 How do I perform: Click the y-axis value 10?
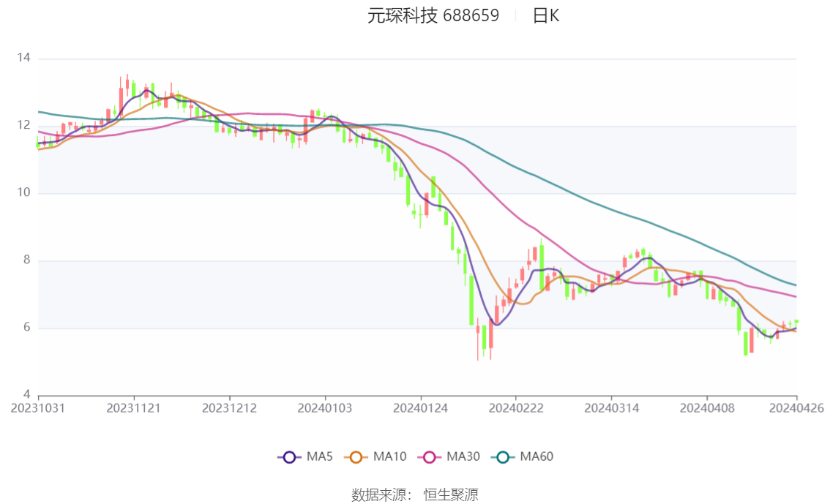click(24, 192)
